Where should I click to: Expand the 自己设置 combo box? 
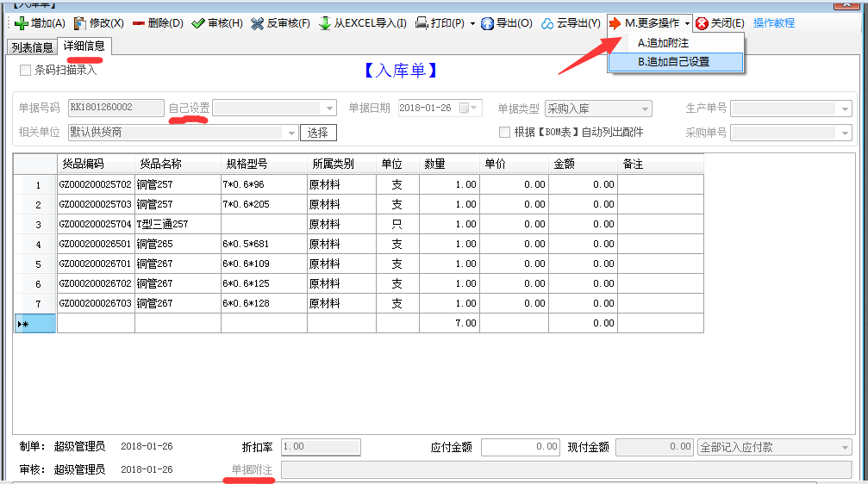[328, 109]
